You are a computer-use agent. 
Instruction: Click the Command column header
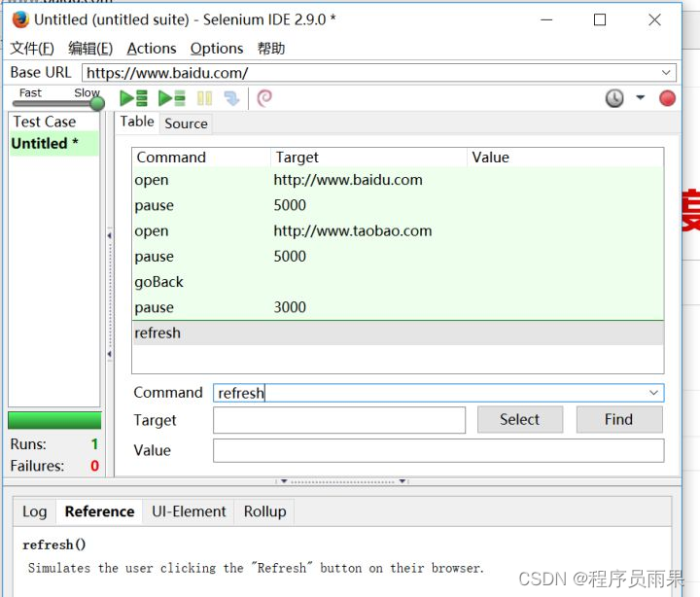point(201,158)
